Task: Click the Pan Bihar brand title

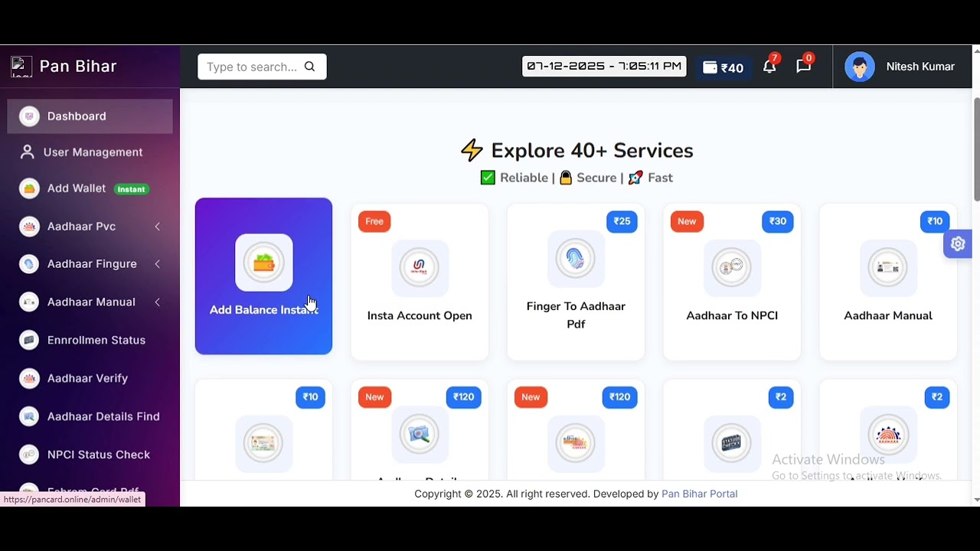Action: click(x=78, y=67)
